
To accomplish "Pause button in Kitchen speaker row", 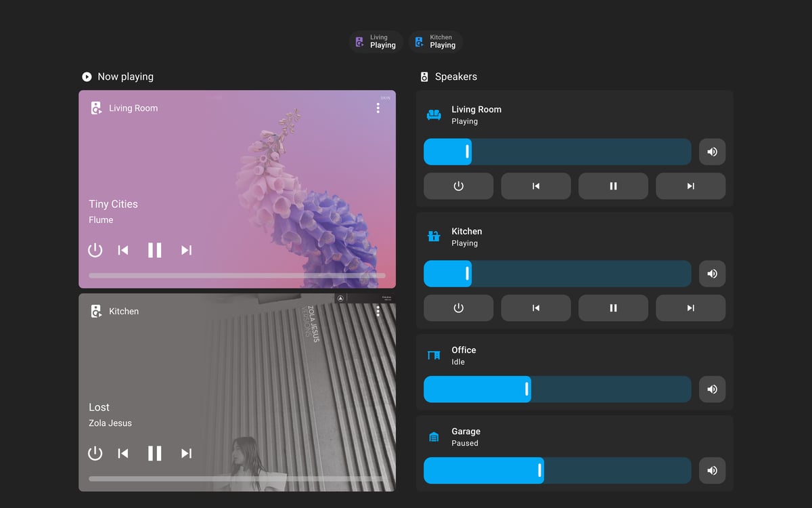I will pos(613,308).
